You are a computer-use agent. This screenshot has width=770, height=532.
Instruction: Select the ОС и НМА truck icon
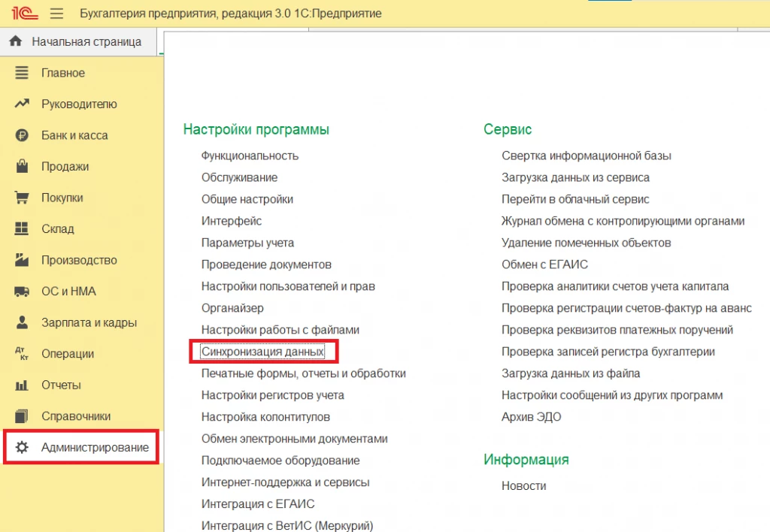[22, 292]
